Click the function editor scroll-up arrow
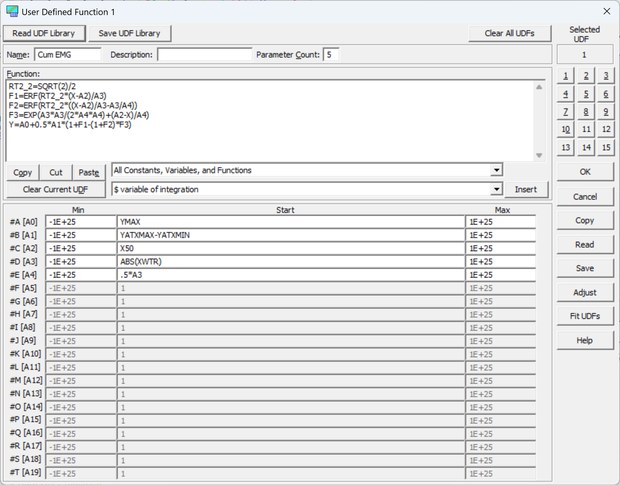 539,87
